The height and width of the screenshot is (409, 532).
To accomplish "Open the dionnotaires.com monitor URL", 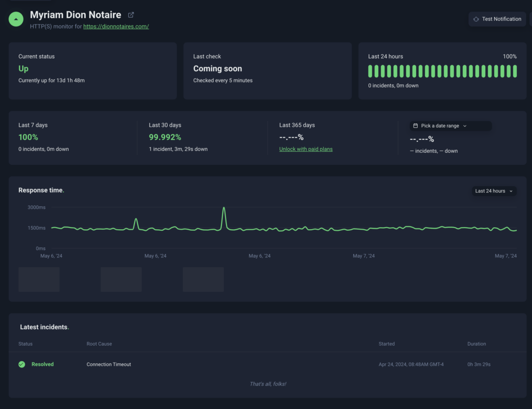I will [x=116, y=27].
